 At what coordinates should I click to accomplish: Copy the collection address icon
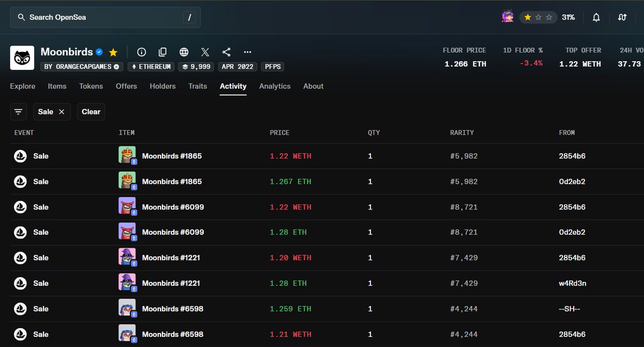pyautogui.click(x=163, y=52)
